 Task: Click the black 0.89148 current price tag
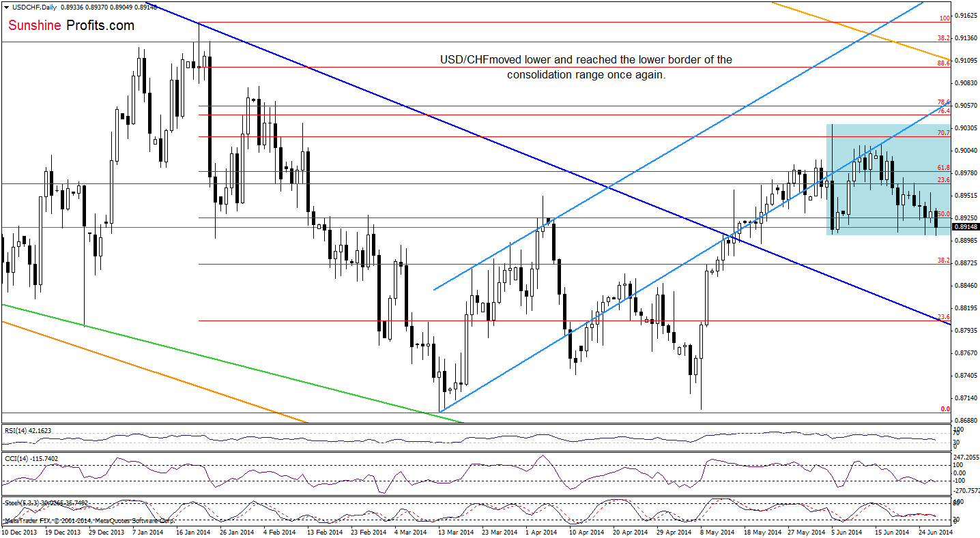(966, 226)
